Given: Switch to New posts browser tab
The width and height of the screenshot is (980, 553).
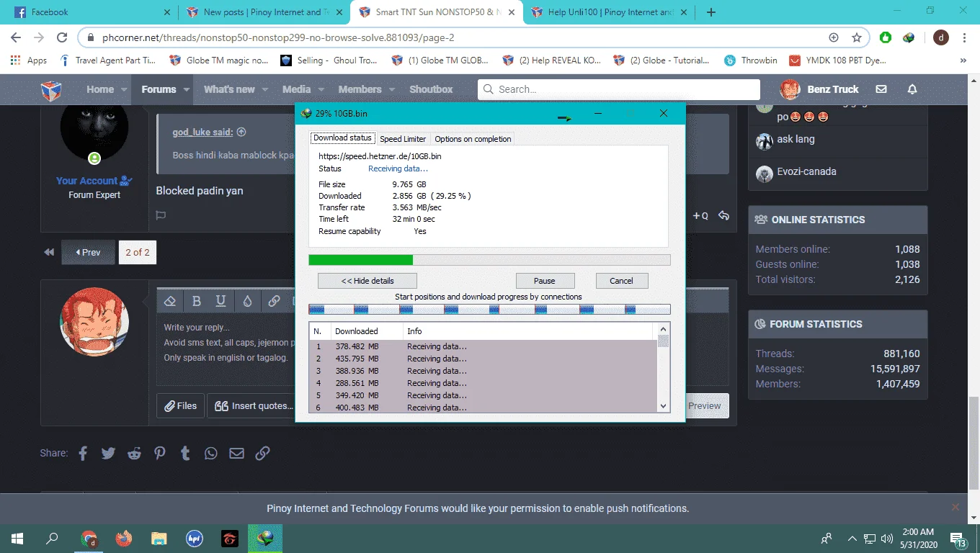Looking at the screenshot, I should pyautogui.click(x=263, y=12).
